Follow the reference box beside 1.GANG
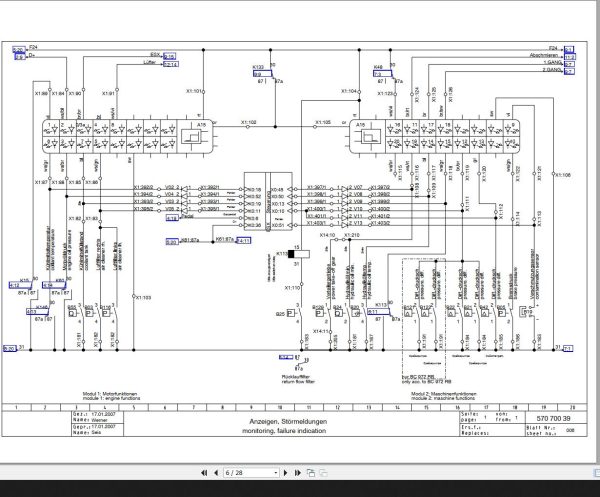This screenshot has width=600, height=497. (x=569, y=64)
